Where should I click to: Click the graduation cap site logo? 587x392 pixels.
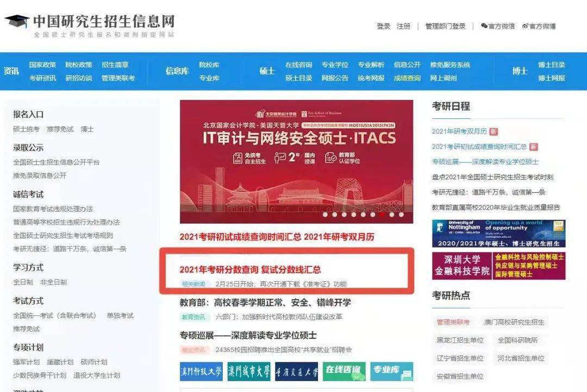17,22
